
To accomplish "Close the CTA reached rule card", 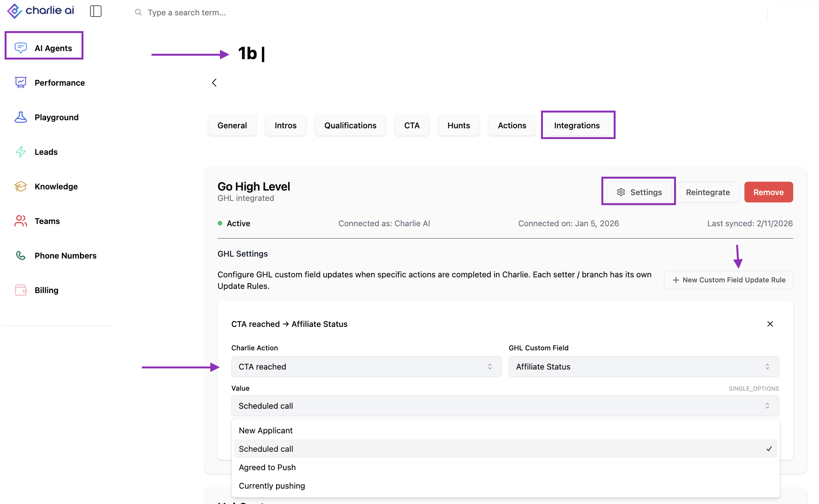I will point(770,324).
